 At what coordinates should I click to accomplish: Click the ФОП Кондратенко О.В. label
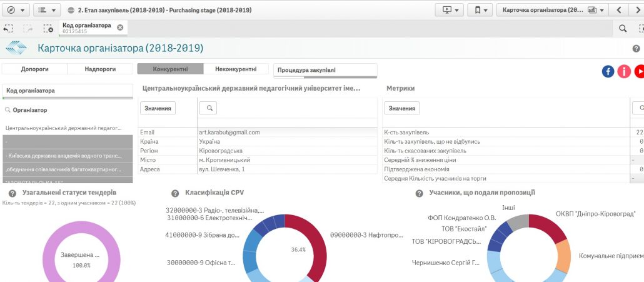(x=461, y=218)
